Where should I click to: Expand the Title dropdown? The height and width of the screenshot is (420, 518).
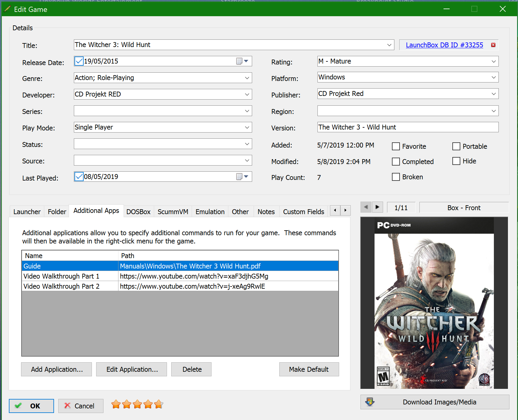(389, 45)
